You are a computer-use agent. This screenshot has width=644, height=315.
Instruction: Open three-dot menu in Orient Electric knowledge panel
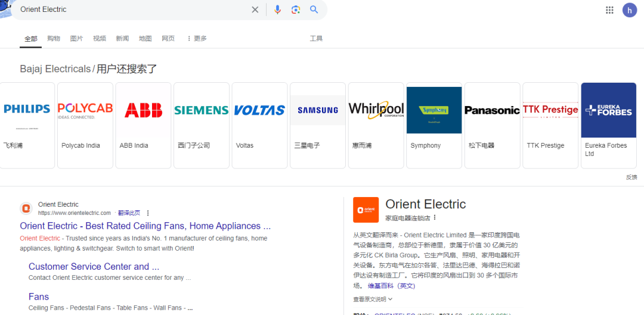pos(434,217)
